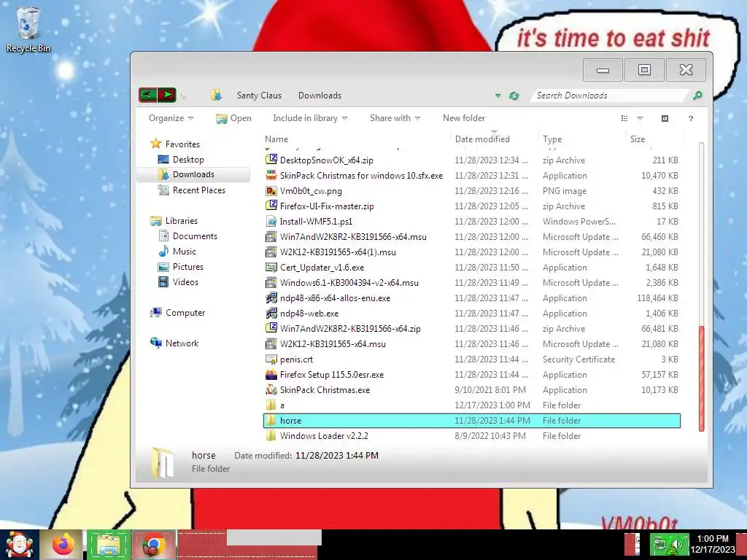This screenshot has width=747, height=560.
Task: Sort by Size column header
Action: pyautogui.click(x=638, y=139)
